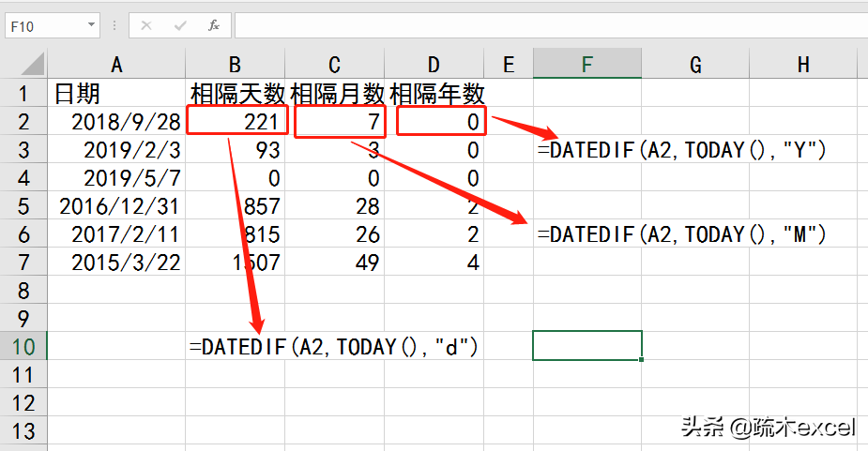Click date cell 2015/3/22
Viewport: 868px width, 451px height.
click(116, 263)
